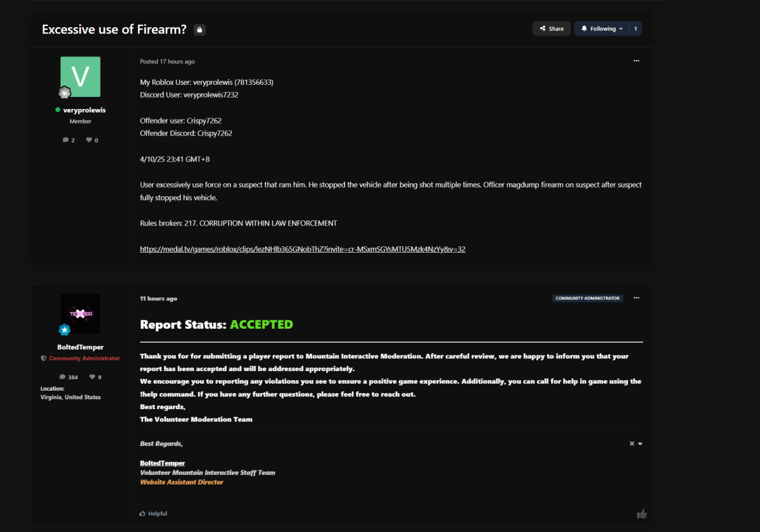Open the veryprolewis username link
The height and width of the screenshot is (532, 760).
click(x=84, y=110)
